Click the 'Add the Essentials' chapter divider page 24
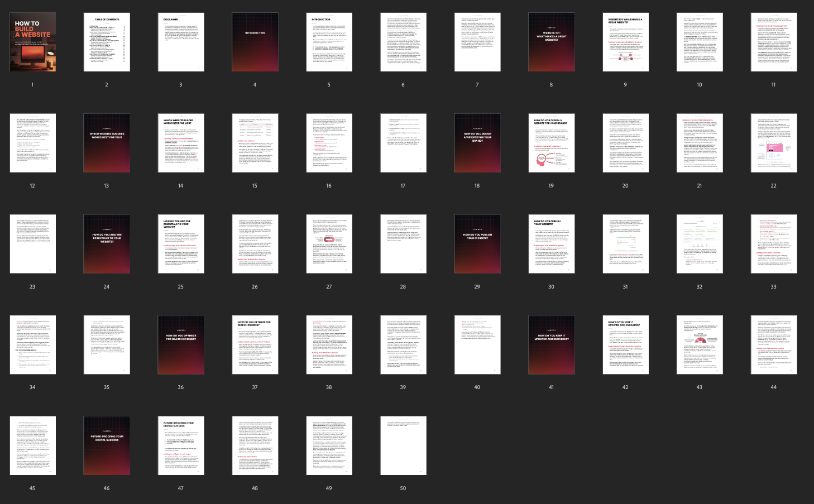The image size is (814, 504). click(x=107, y=244)
